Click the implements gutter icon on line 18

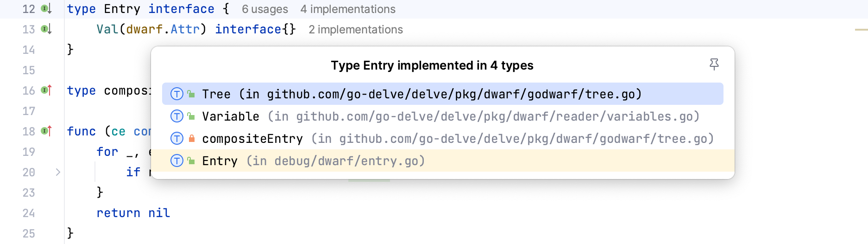46,131
